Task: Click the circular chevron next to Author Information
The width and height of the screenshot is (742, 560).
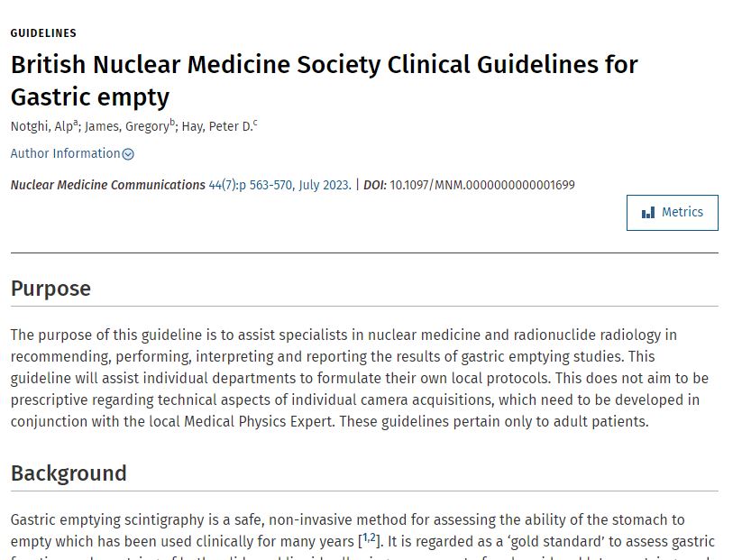Action: click(127, 153)
